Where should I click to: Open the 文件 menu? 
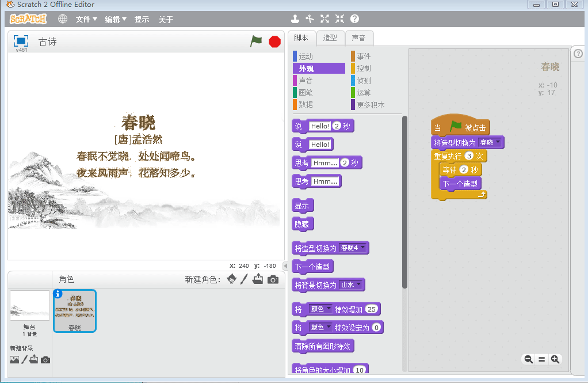(x=86, y=19)
